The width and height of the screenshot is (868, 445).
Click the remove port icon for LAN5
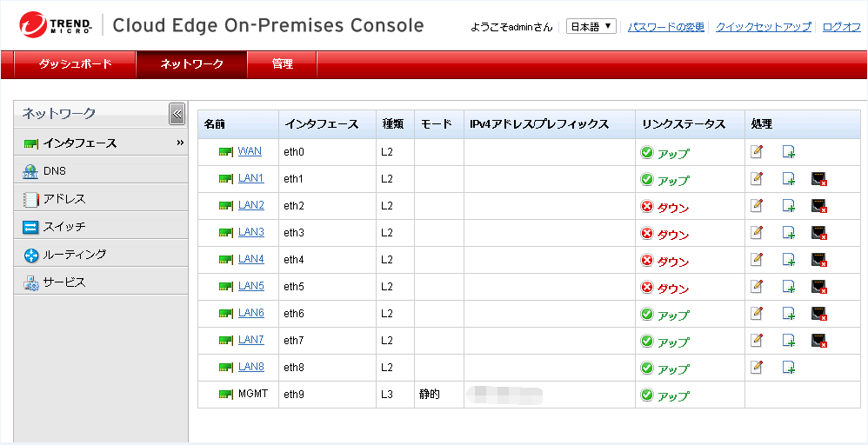click(x=818, y=287)
